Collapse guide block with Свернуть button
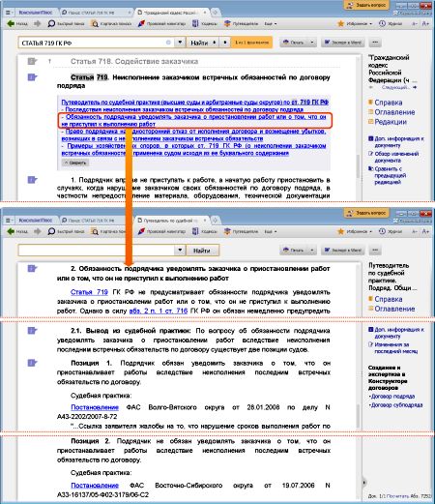This screenshot has height=504, width=435. click(x=75, y=163)
